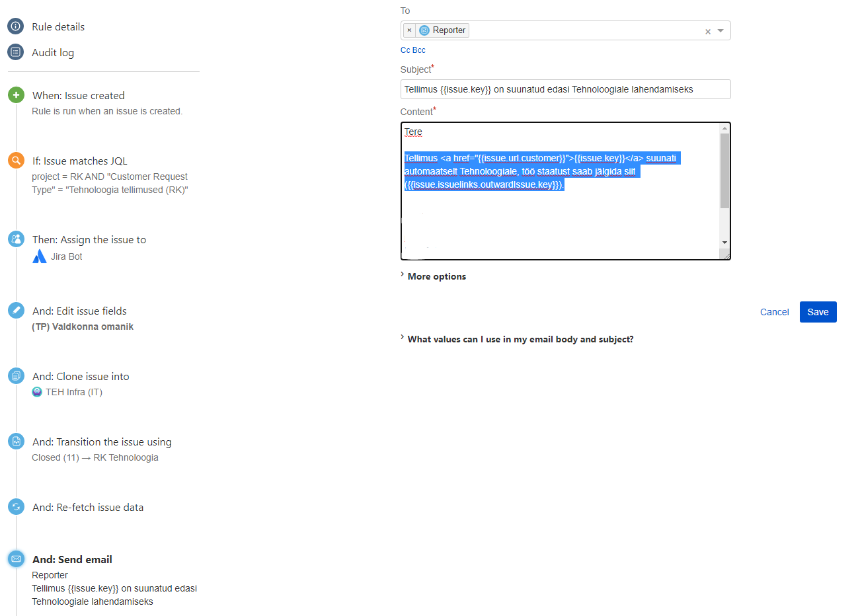Click into the Subject input field
This screenshot has height=616, width=856.
(565, 89)
